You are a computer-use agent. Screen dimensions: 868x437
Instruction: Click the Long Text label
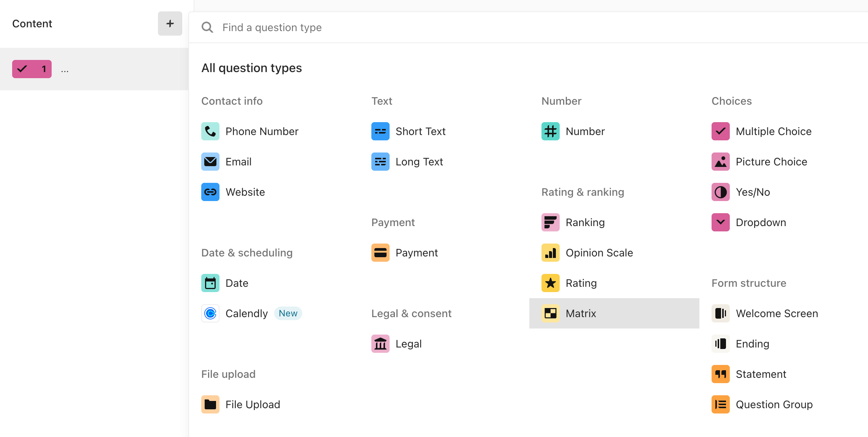(x=419, y=162)
